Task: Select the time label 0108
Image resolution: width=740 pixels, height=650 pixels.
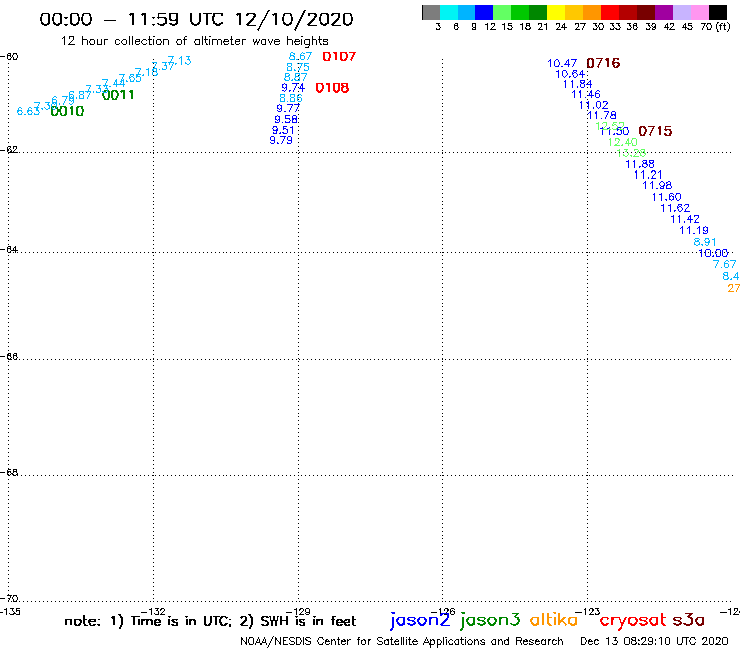Action: tap(332, 88)
